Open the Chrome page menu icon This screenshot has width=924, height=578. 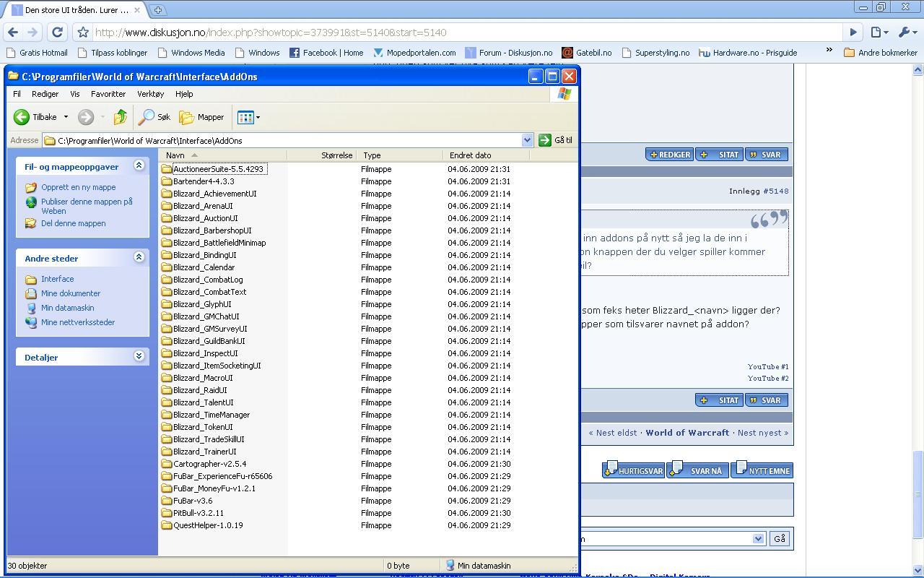(879, 33)
